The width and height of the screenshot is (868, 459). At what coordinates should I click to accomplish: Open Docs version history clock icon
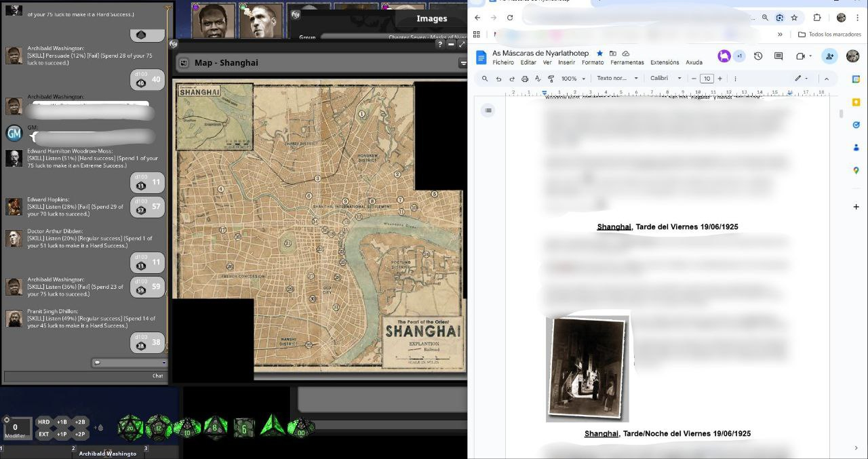click(x=758, y=56)
